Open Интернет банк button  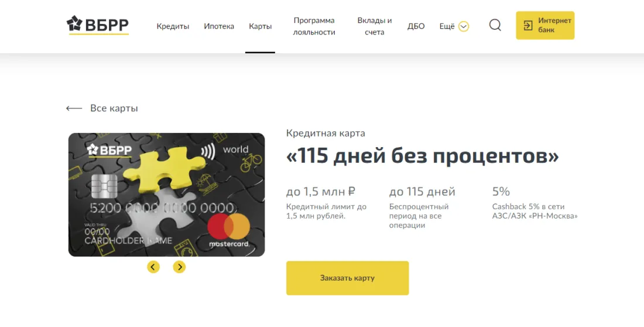[545, 26]
